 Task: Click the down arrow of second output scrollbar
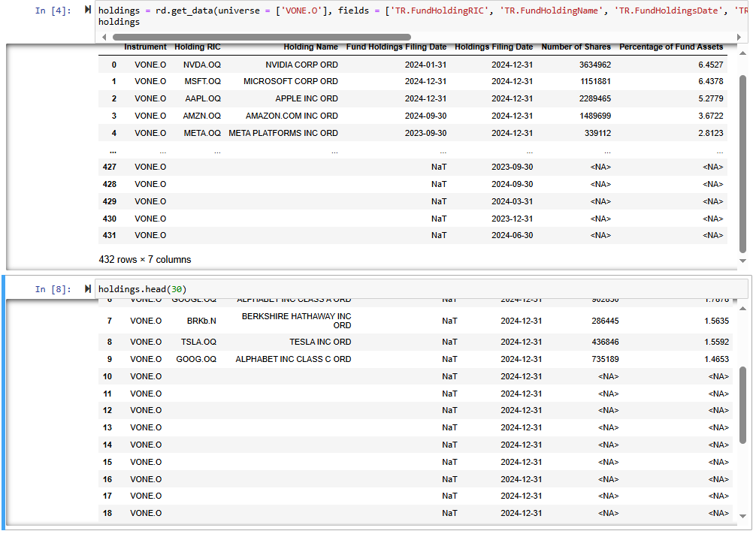[743, 516]
